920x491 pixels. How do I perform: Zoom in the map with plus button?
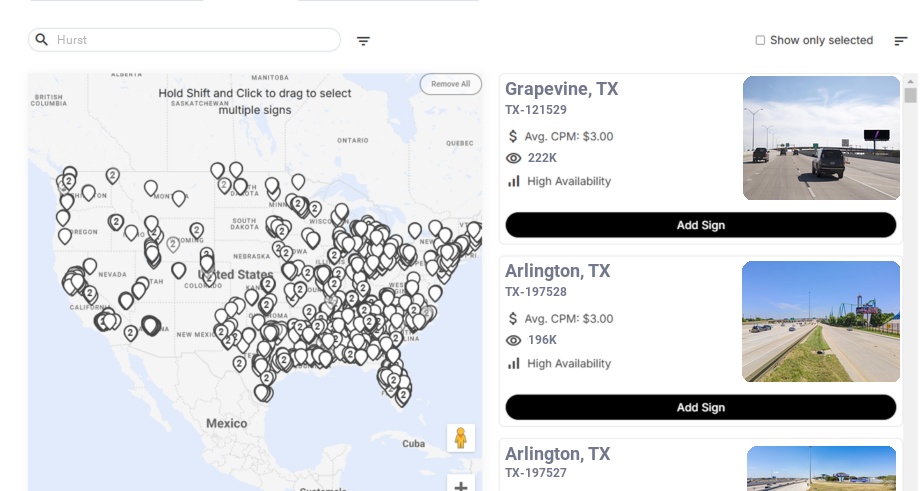(461, 485)
